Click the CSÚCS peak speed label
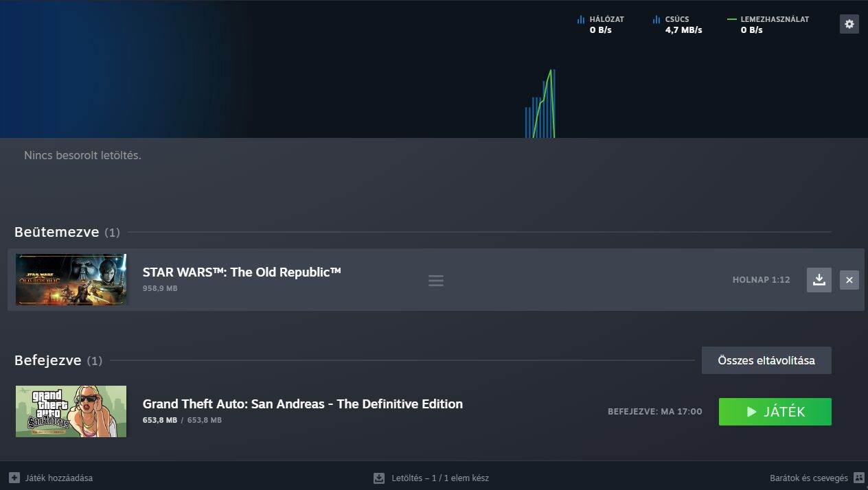This screenshot has height=490, width=868. [x=677, y=19]
